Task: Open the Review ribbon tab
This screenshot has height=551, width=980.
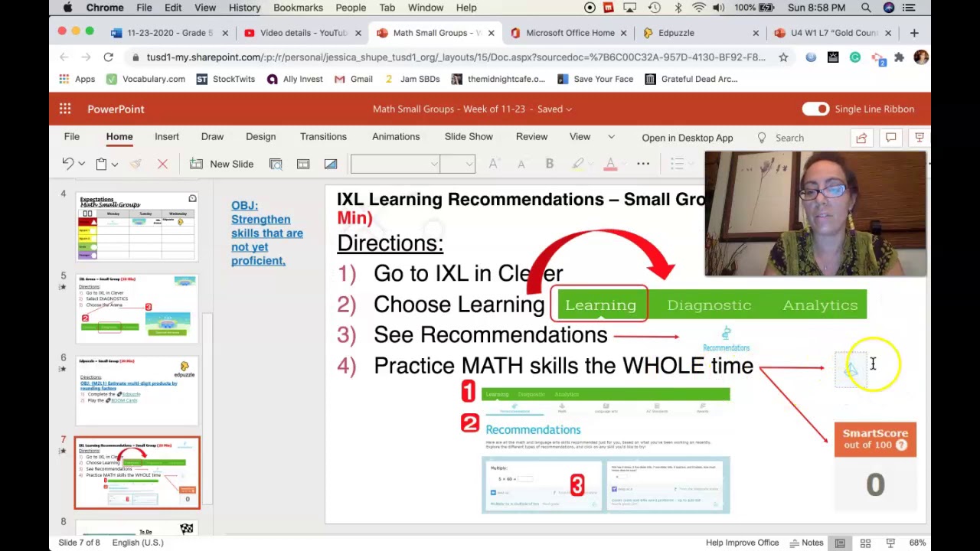Action: pyautogui.click(x=531, y=137)
